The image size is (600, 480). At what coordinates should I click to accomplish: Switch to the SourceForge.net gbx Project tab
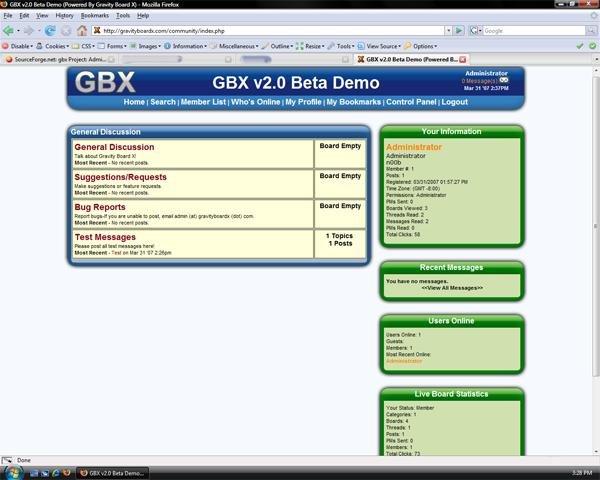tap(59, 59)
